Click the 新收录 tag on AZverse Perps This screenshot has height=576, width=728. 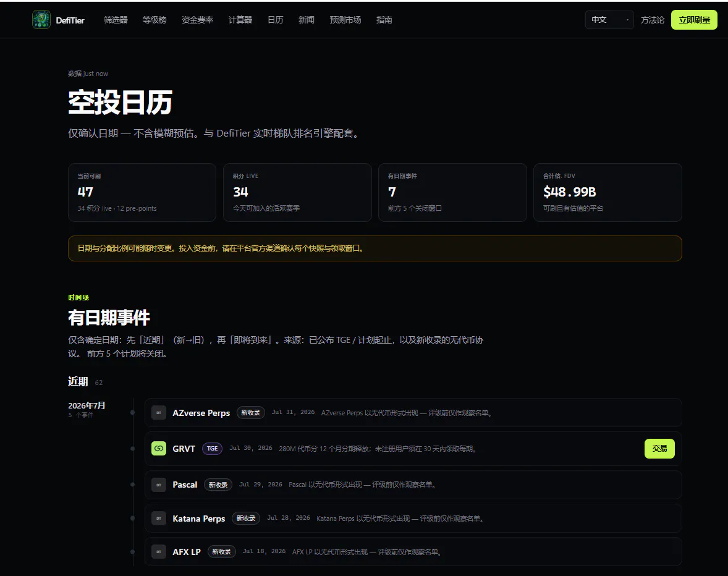pyautogui.click(x=251, y=413)
